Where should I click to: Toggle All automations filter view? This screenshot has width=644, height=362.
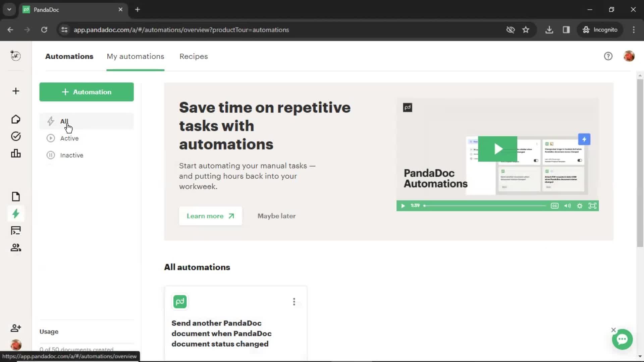[64, 122]
